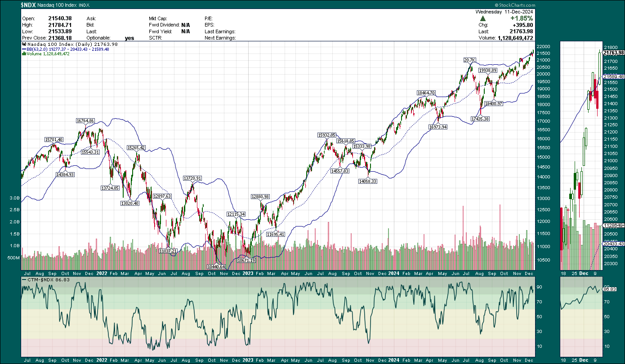Click the 19938.89 price label
Image resolution: width=625 pixels, height=364 pixels.
point(487,71)
